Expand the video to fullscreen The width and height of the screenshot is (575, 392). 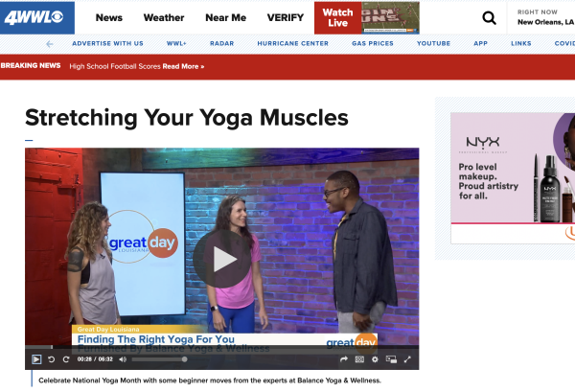click(x=407, y=359)
